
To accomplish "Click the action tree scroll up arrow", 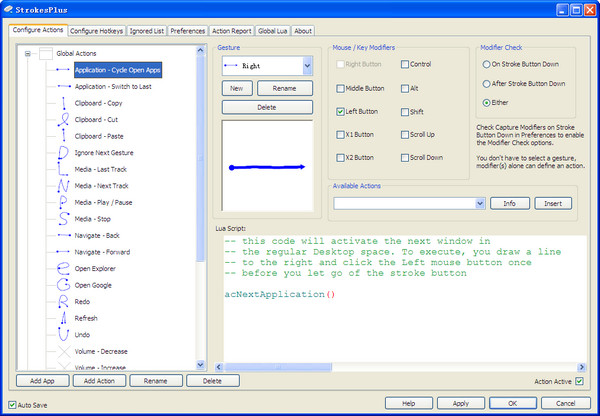I will (200, 50).
